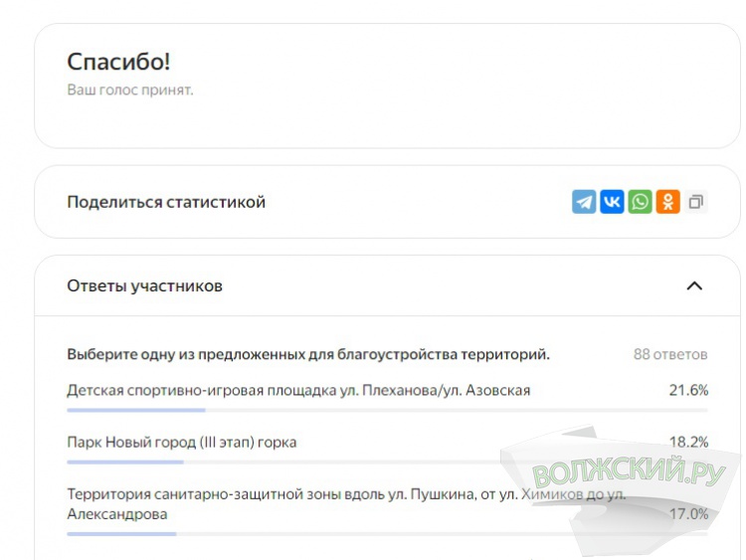
Task: Select the poll question text about благоустройства
Action: 308,354
